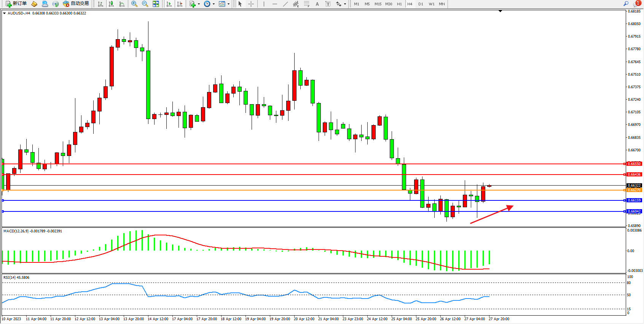
Task: Click the red 0.66550 horizontal line price label
Action: tap(634, 164)
